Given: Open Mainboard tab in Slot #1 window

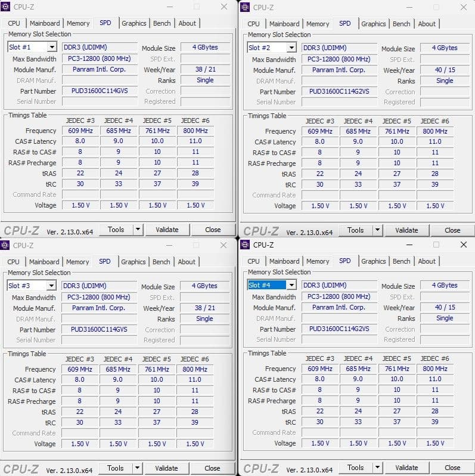Looking at the screenshot, I should [x=45, y=23].
